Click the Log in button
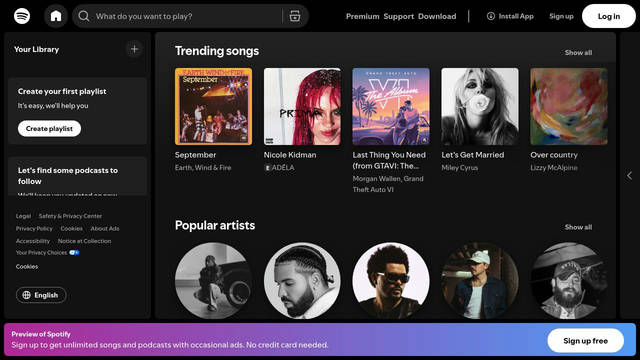 (x=609, y=16)
